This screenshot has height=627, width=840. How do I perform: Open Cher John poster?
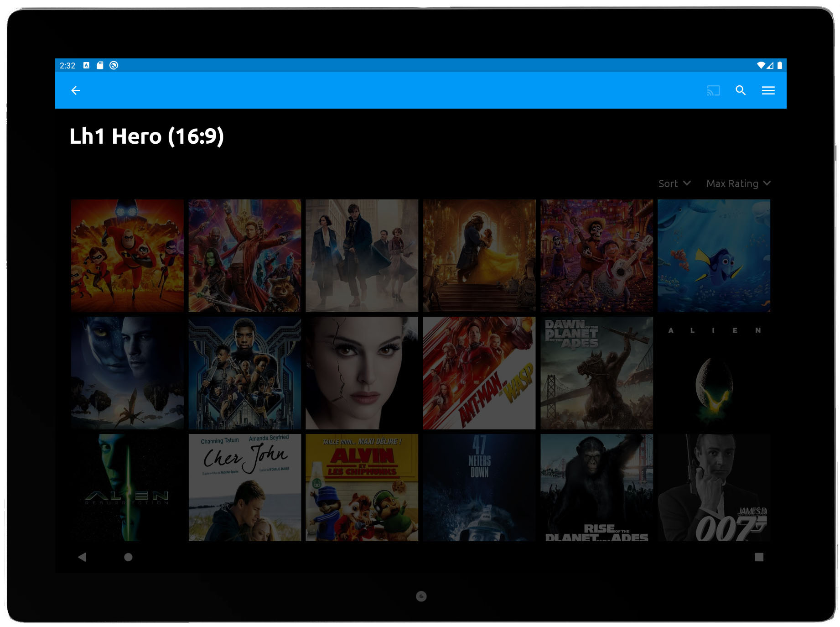coord(245,487)
